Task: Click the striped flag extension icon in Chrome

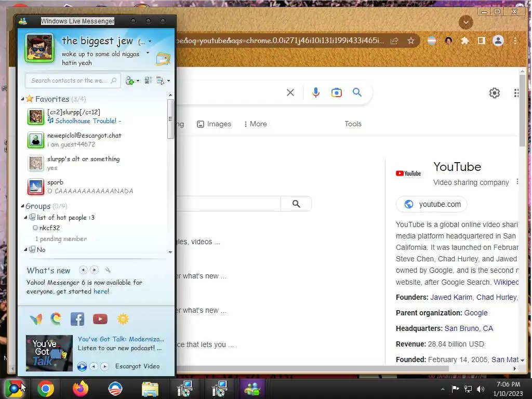Action: coord(432,41)
